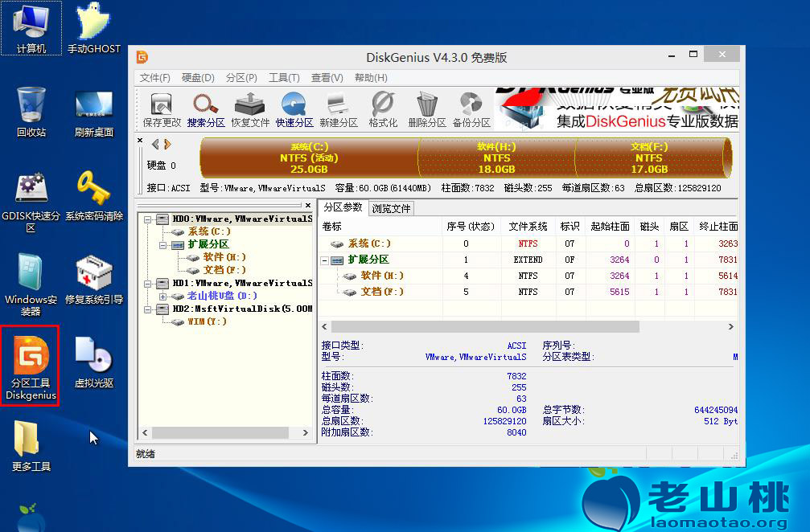The image size is (810, 532).
Task: Collapse 扩展分区 row in partition table
Action: point(324,260)
